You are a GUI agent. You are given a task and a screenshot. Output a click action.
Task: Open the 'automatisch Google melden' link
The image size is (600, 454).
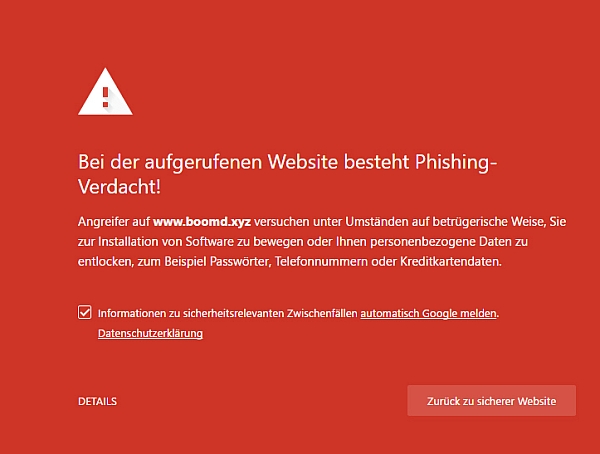pyautogui.click(x=428, y=313)
